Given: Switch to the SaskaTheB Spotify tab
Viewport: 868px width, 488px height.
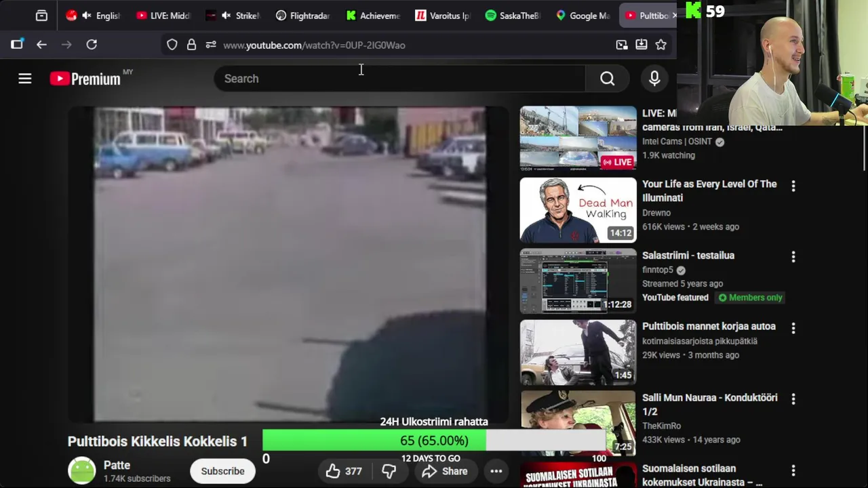Looking at the screenshot, I should click(x=513, y=16).
